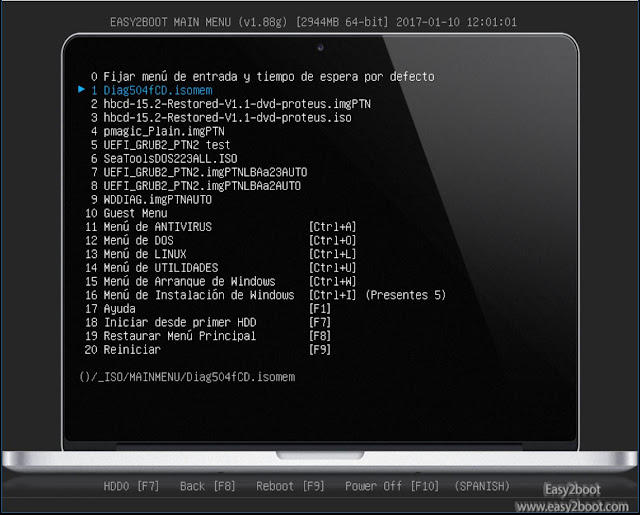Open Menú de UTILIDADES

point(151,268)
